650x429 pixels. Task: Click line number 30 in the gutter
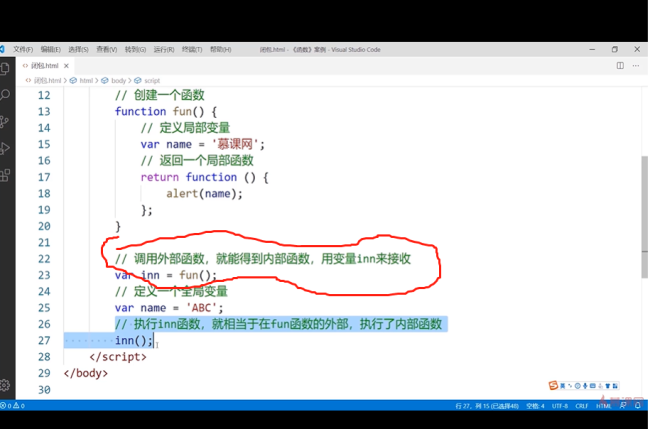click(x=44, y=390)
